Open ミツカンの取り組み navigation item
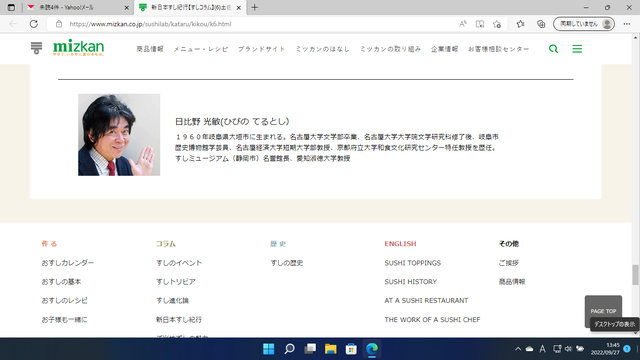 (x=390, y=49)
